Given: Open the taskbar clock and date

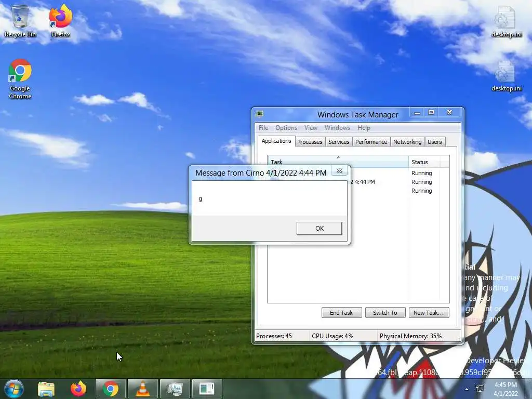Looking at the screenshot, I should pyautogui.click(x=506, y=389).
